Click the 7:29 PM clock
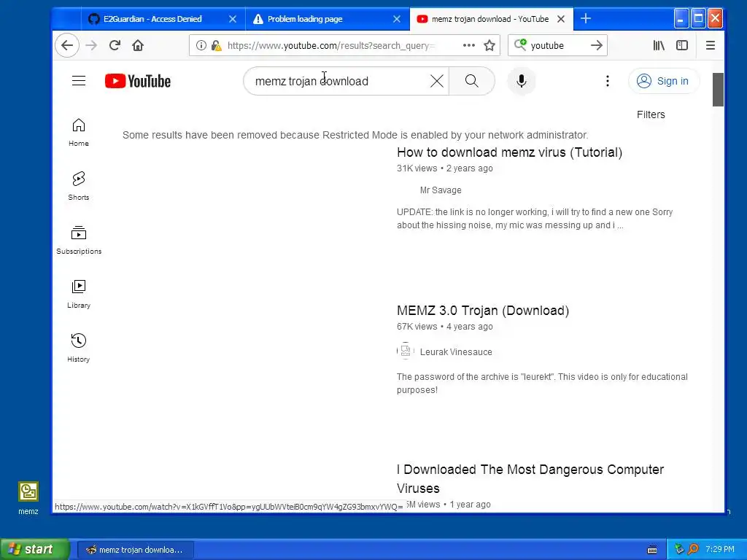This screenshot has width=747, height=560. (x=720, y=549)
